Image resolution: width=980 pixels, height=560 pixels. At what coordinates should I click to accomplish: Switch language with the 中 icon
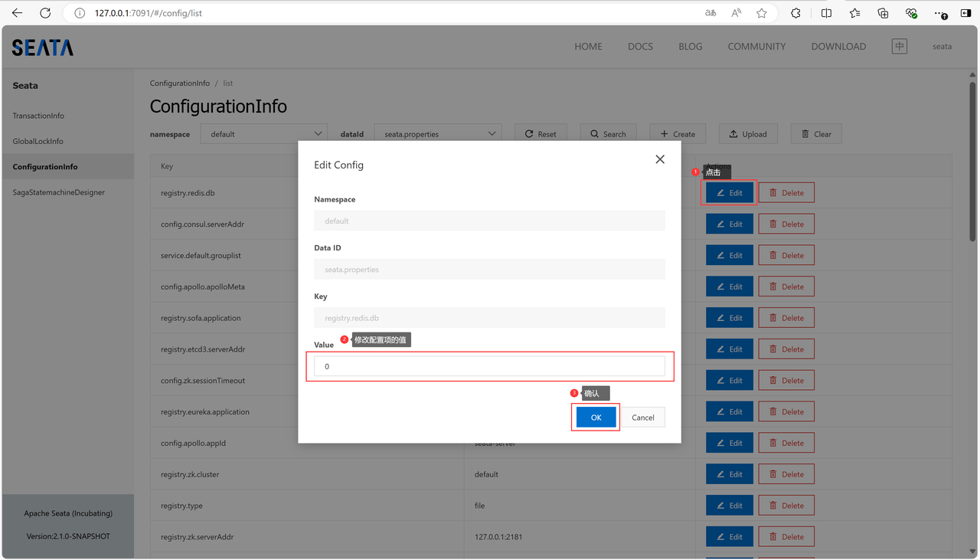pyautogui.click(x=899, y=47)
